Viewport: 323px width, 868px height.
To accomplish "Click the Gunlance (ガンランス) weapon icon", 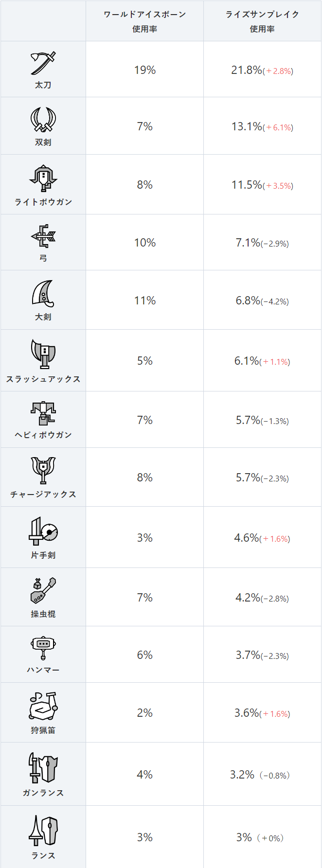I will pos(43,768).
